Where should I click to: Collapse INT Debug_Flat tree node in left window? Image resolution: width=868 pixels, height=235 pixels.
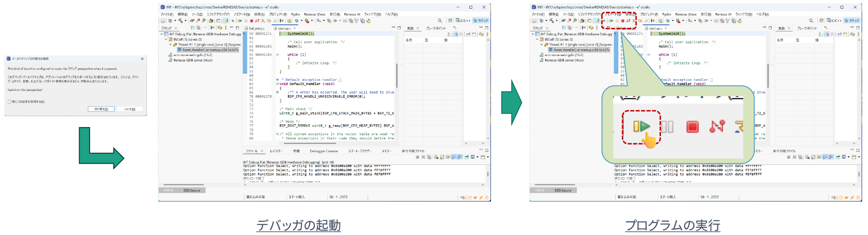pos(162,34)
